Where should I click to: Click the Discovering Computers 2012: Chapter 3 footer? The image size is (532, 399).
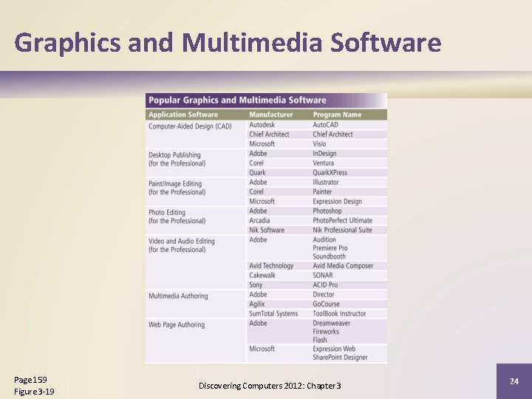[270, 386]
